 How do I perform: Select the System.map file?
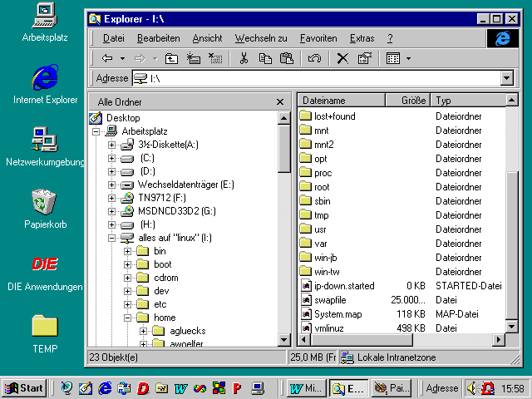point(331,314)
